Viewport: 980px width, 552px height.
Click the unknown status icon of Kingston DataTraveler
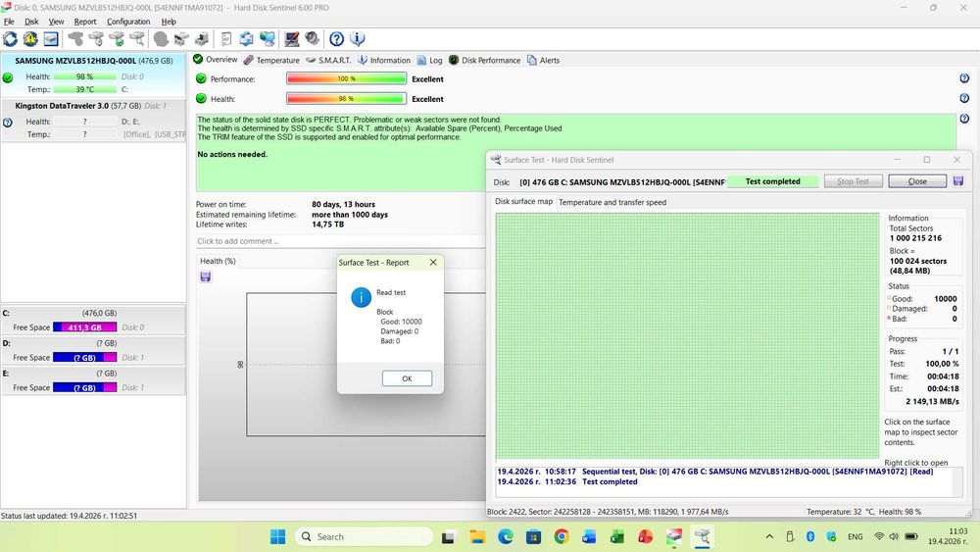click(8, 123)
